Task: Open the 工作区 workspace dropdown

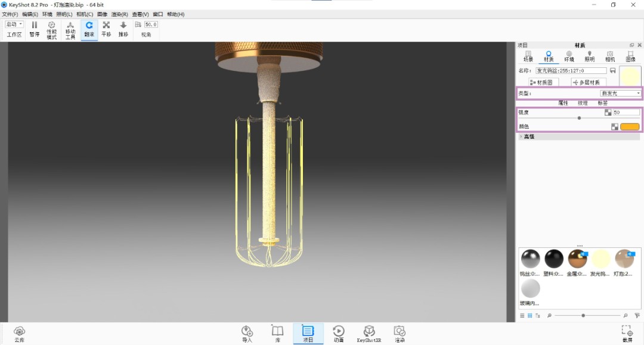Action: tap(14, 24)
